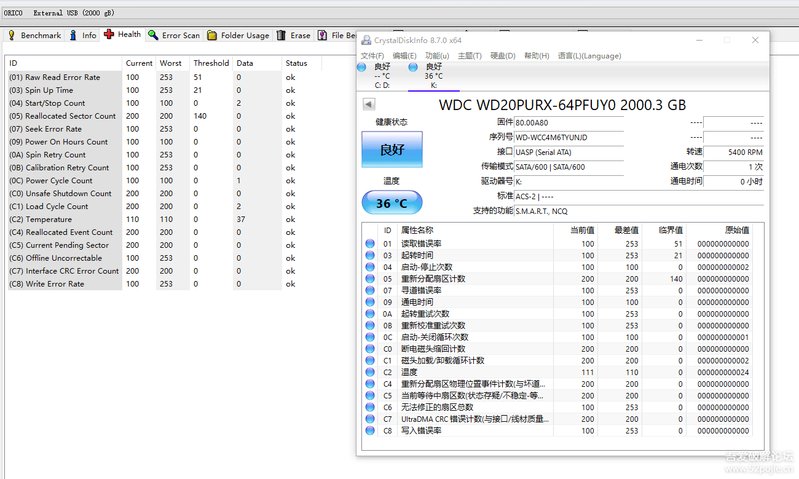Open the Benchmark tab
The width and height of the screenshot is (799, 479).
[34, 35]
